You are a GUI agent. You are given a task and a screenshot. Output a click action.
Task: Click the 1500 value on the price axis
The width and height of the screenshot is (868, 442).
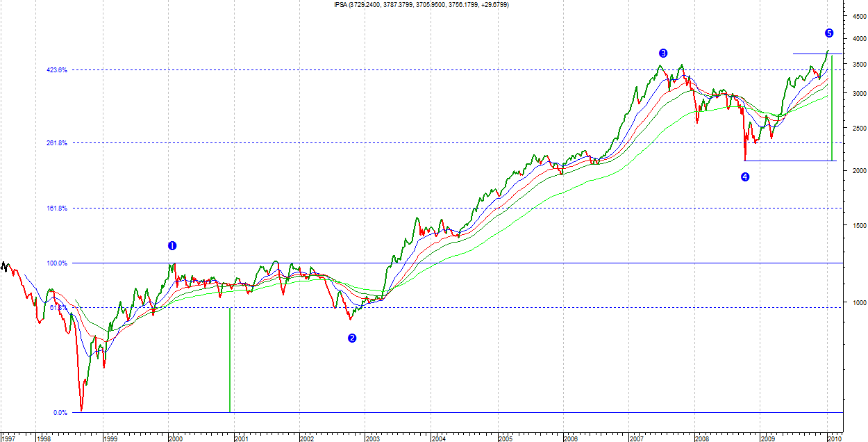pos(859,226)
